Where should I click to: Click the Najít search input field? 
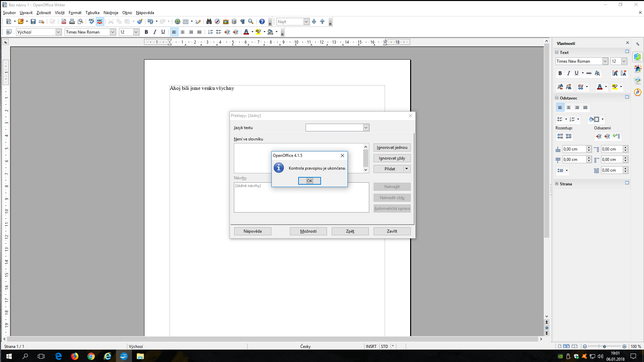point(290,21)
